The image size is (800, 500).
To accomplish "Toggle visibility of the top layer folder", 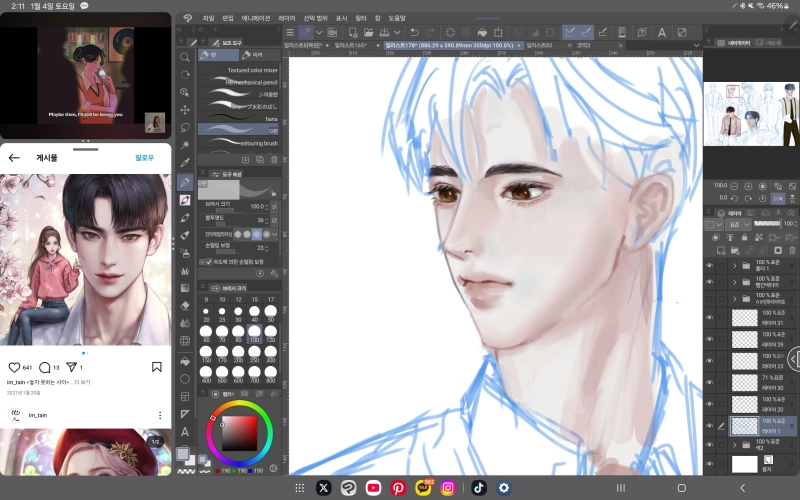I will 709,267.
